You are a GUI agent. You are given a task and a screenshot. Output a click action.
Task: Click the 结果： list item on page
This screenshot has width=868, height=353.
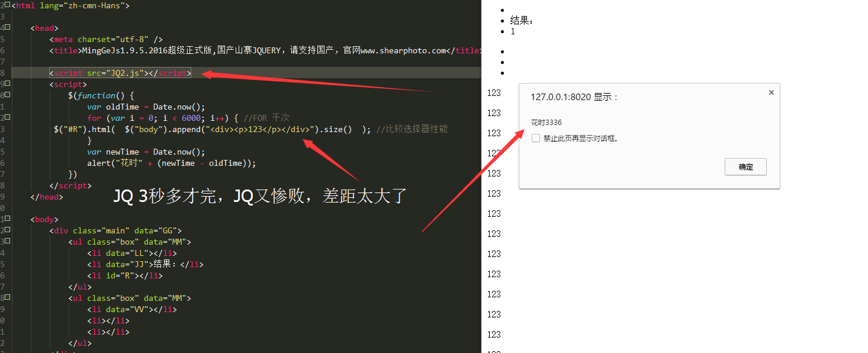coord(522,21)
